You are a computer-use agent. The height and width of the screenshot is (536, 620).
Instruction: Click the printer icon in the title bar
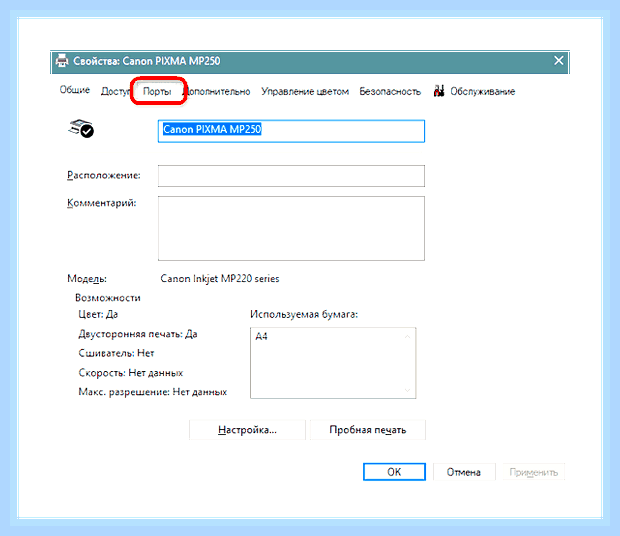(62, 61)
